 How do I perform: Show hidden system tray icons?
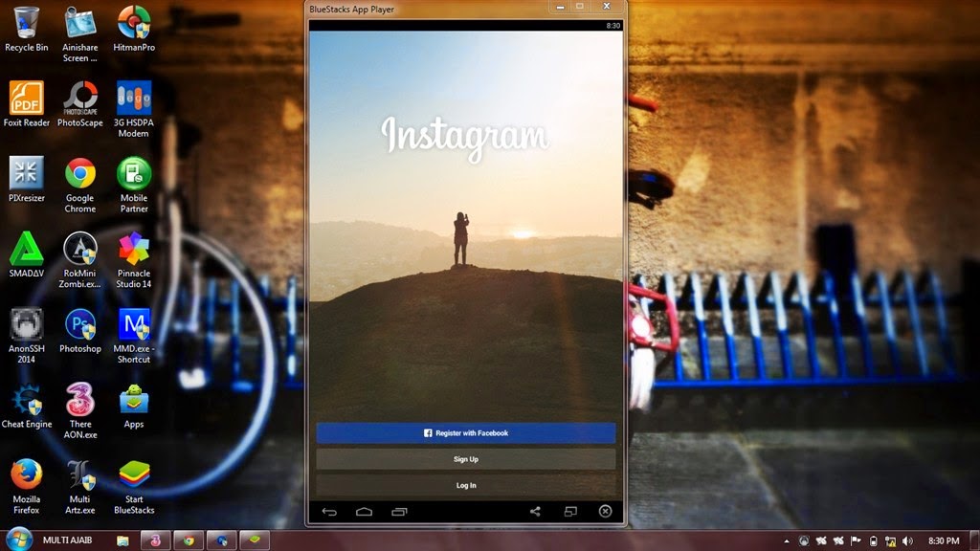(x=787, y=541)
